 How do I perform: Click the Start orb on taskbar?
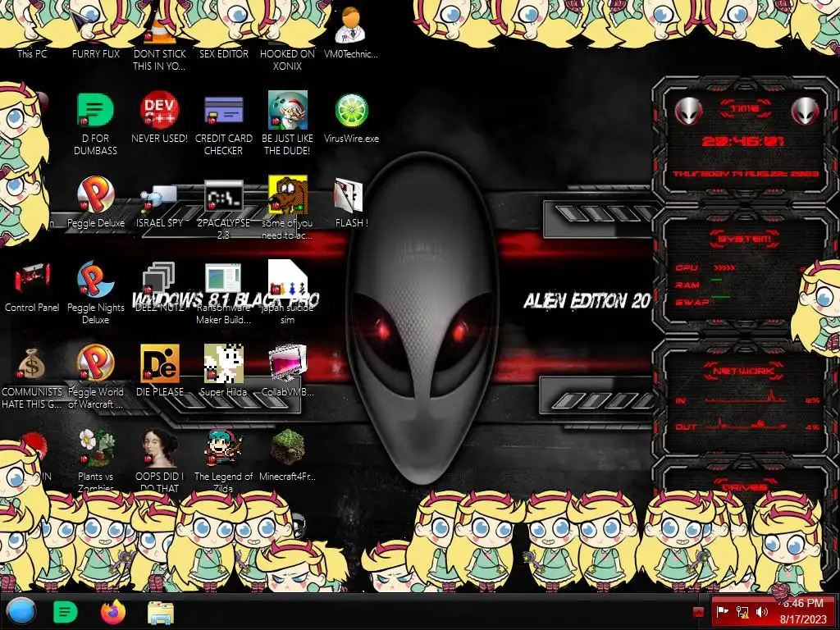pos(21,611)
